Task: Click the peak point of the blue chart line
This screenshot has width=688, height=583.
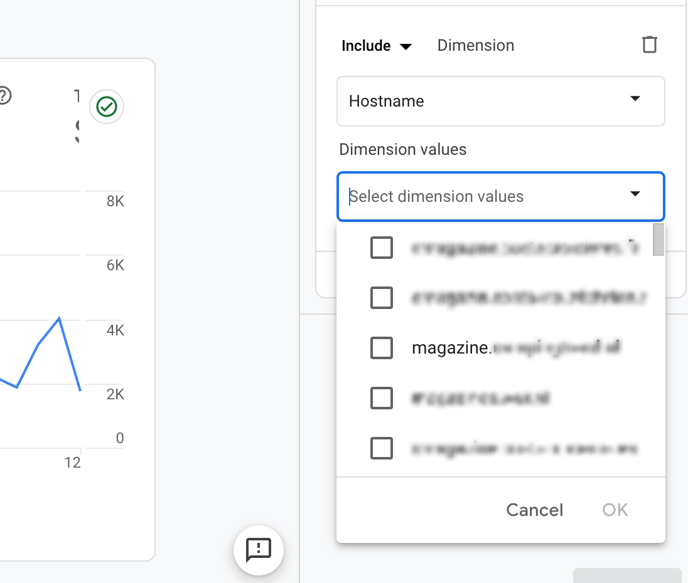Action: tap(60, 318)
